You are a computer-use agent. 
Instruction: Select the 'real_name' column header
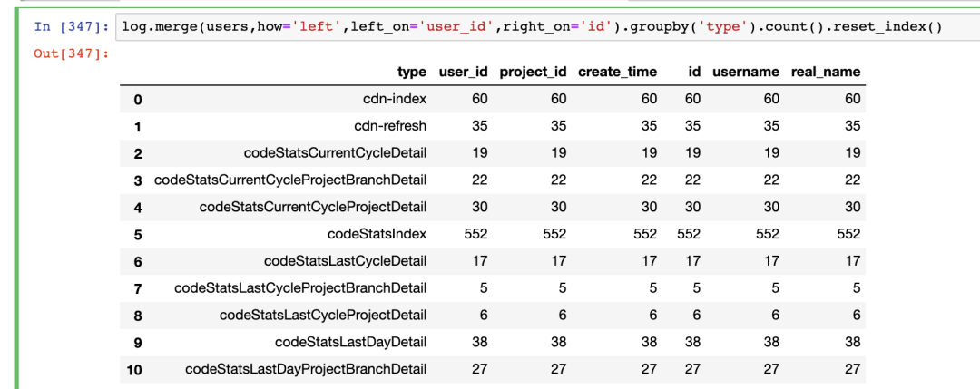pos(826,72)
